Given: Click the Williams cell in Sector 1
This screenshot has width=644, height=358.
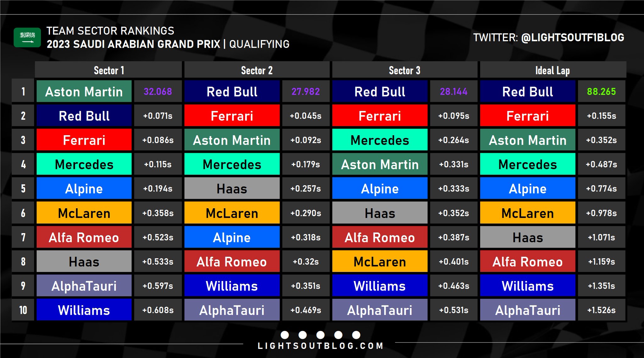Looking at the screenshot, I should (x=84, y=310).
